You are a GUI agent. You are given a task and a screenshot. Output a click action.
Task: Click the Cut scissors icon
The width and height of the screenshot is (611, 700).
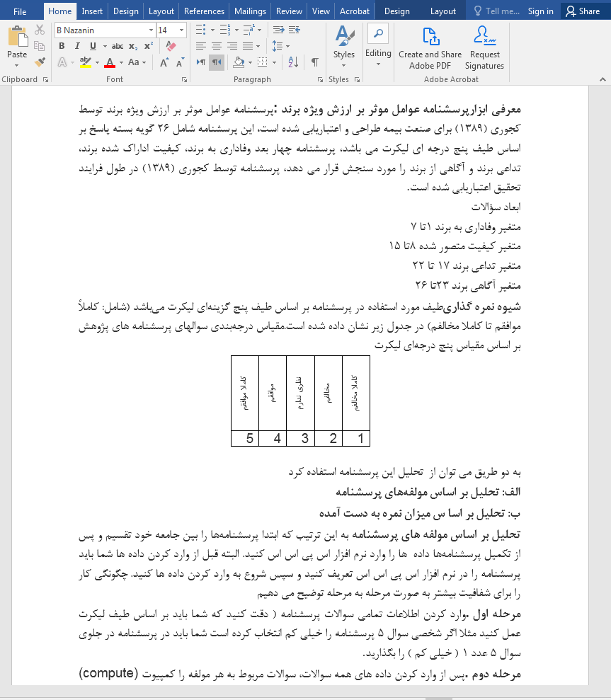click(40, 30)
